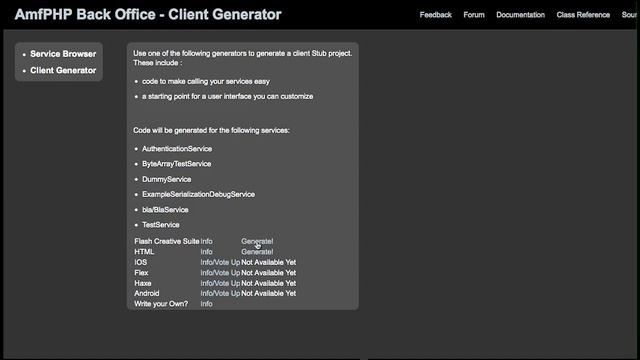Screen dimensions: 640x360
Task: Open the Service Browser page
Action: [x=63, y=54]
